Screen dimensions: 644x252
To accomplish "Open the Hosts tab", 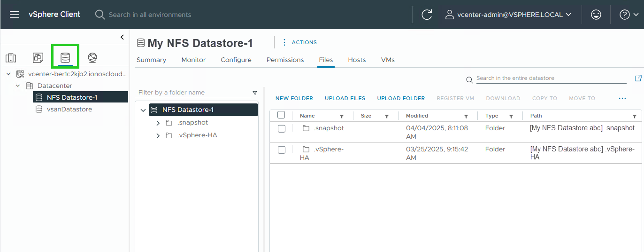I will 357,60.
